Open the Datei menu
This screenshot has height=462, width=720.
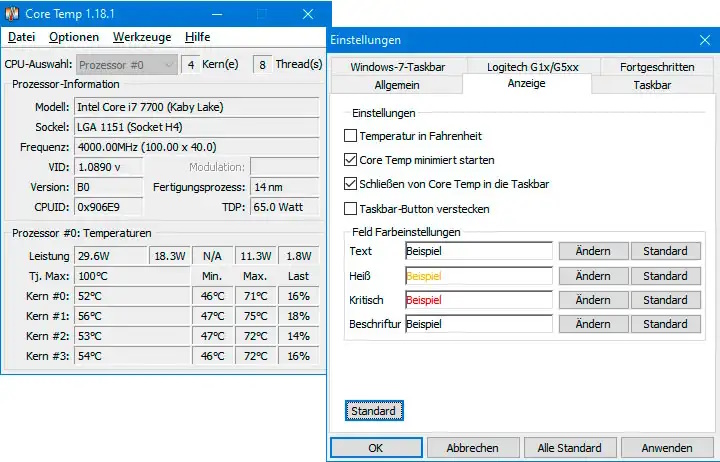(21, 37)
